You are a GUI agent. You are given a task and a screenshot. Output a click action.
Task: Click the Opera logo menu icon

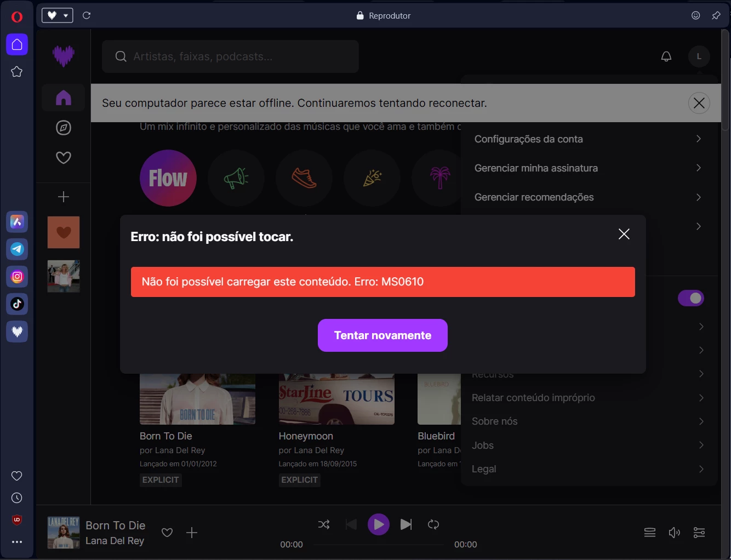tap(17, 17)
